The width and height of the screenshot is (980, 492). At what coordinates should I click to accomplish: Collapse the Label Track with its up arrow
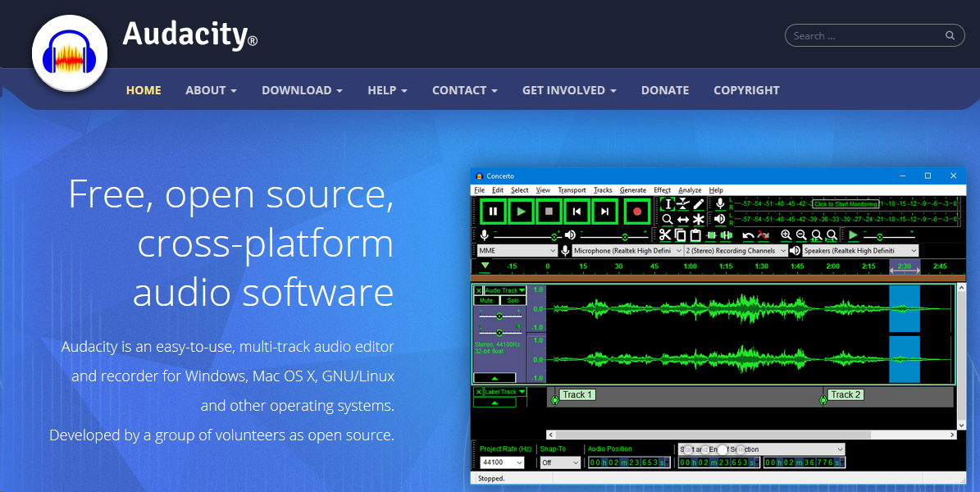pos(495,403)
